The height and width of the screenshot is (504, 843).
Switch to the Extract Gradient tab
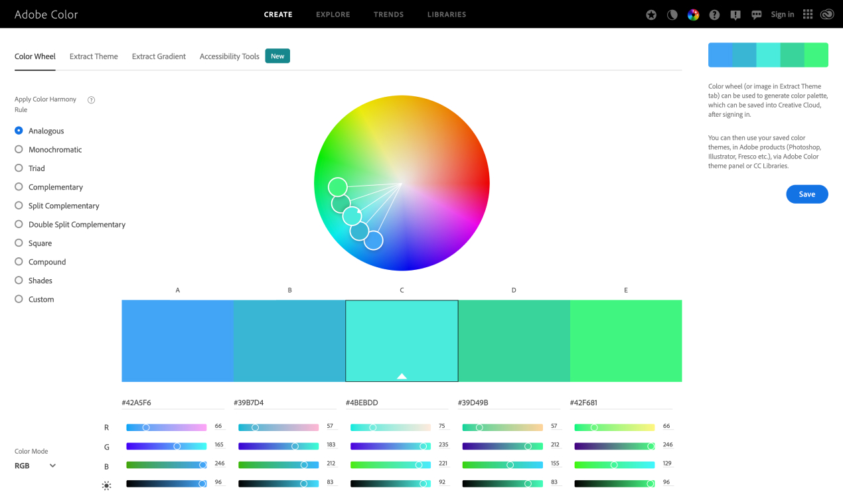[x=159, y=56]
